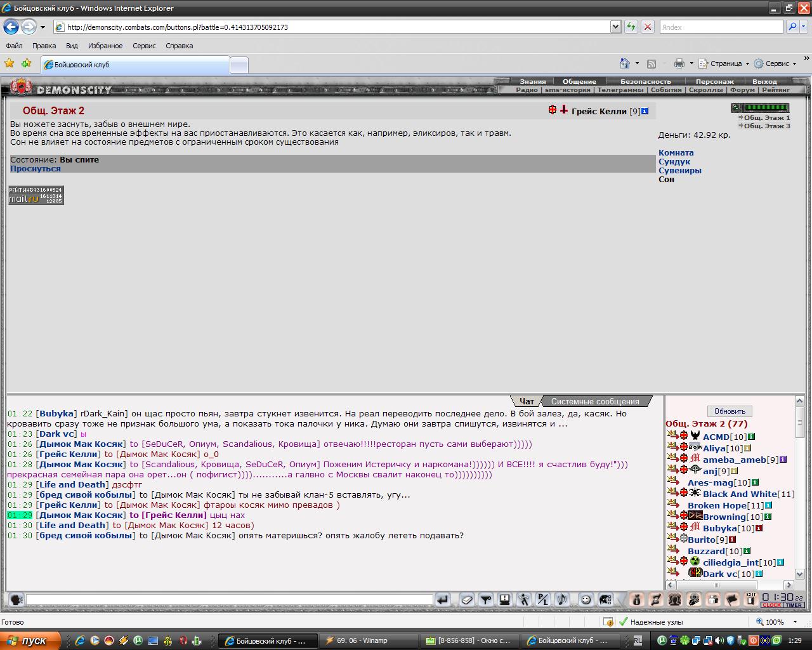This screenshot has width=812, height=650.
Task: Click the Stop loading red X icon
Action: pyautogui.click(x=647, y=27)
